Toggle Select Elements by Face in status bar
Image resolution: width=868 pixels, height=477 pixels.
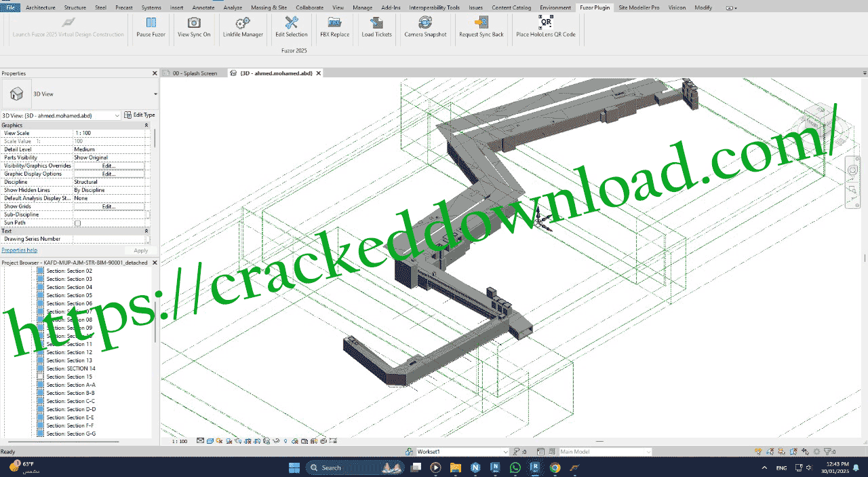point(793,452)
